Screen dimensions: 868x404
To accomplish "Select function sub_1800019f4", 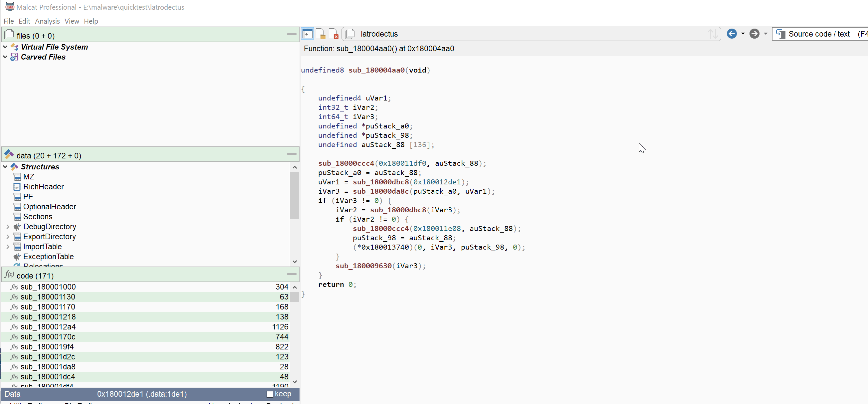I will pos(145,347).
